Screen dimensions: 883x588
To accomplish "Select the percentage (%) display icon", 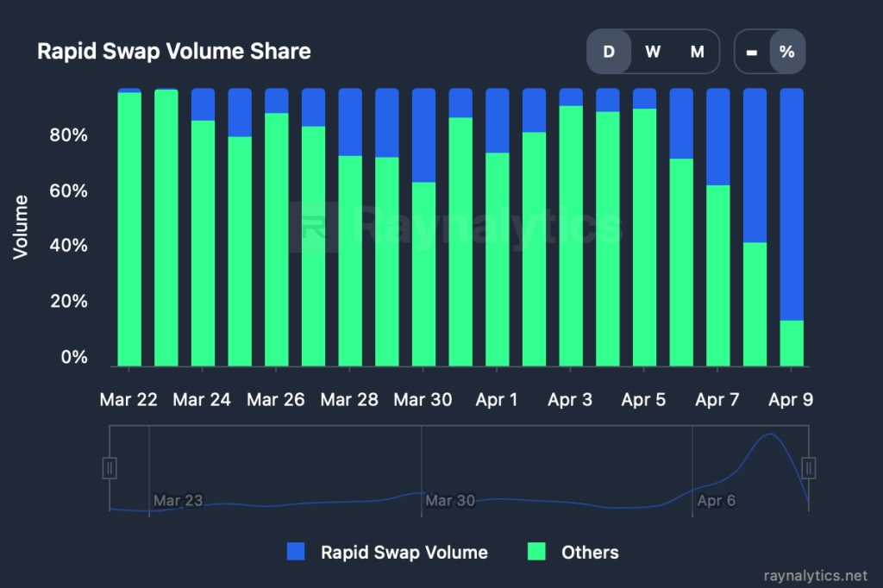I will coord(786,51).
